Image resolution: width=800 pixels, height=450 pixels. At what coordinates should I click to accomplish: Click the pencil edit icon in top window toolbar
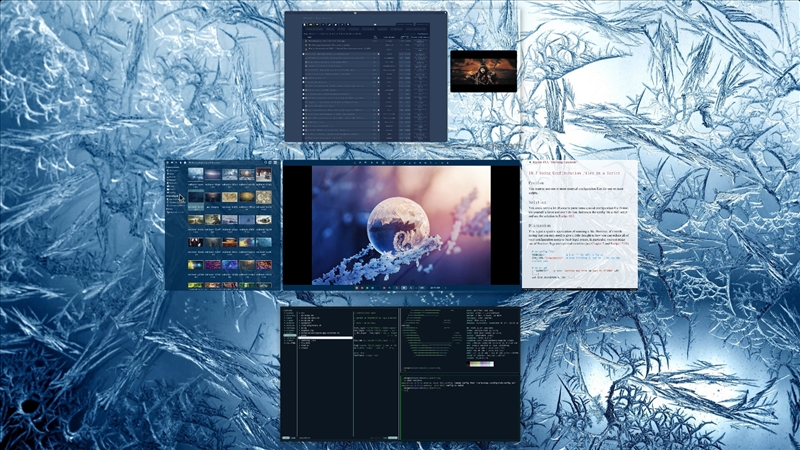(x=329, y=24)
